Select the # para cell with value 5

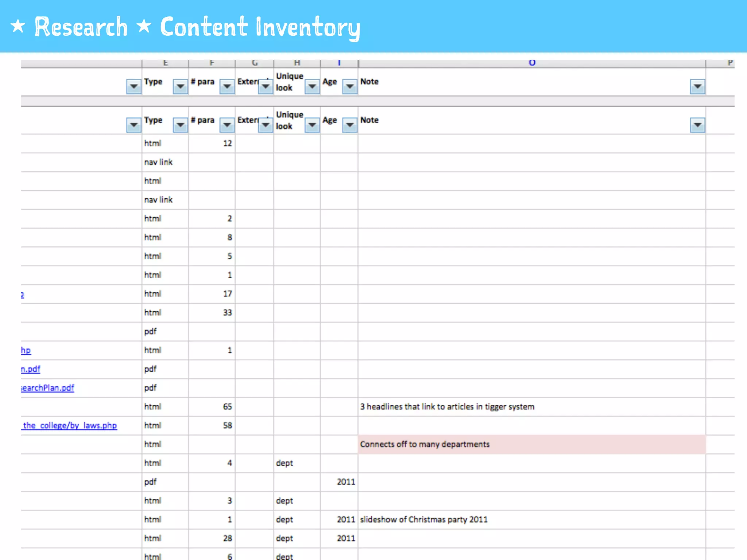pyautogui.click(x=212, y=256)
